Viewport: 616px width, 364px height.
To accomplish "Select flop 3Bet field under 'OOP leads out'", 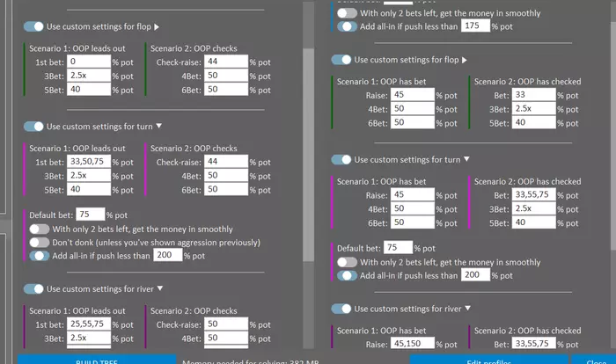I will 89,76.
